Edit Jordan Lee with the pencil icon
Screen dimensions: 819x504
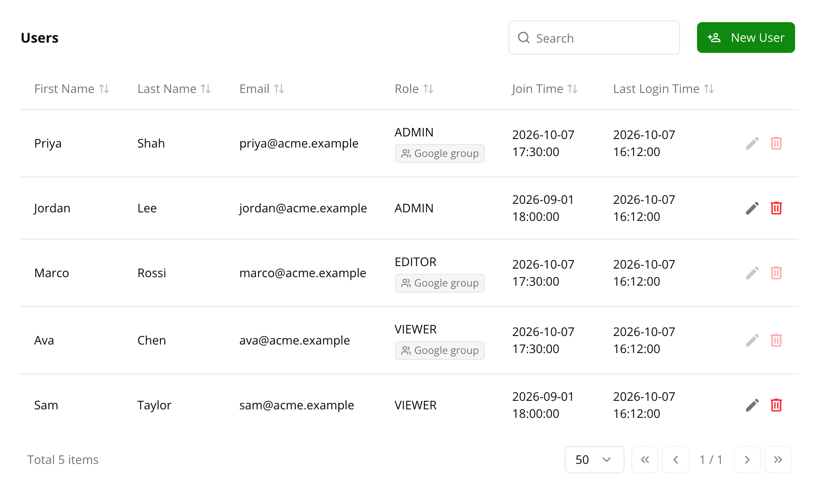pyautogui.click(x=752, y=208)
